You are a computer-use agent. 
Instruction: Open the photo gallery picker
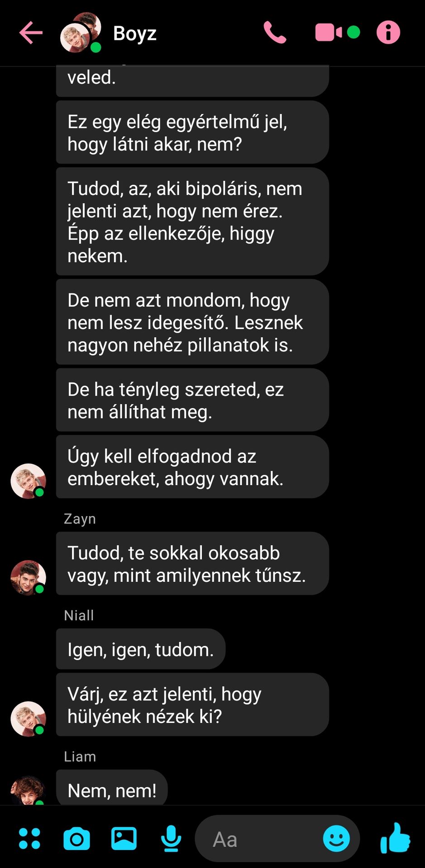pyautogui.click(x=124, y=839)
